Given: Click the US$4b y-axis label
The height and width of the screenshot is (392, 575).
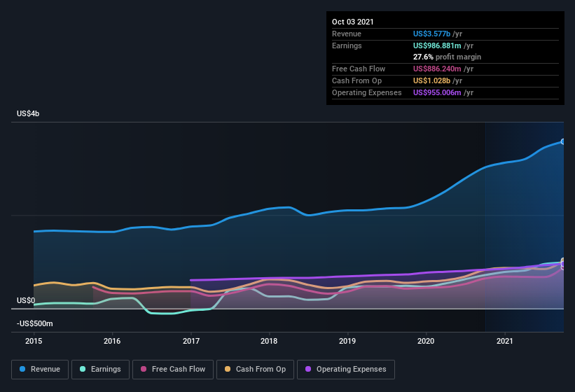Looking at the screenshot, I should coord(28,113).
